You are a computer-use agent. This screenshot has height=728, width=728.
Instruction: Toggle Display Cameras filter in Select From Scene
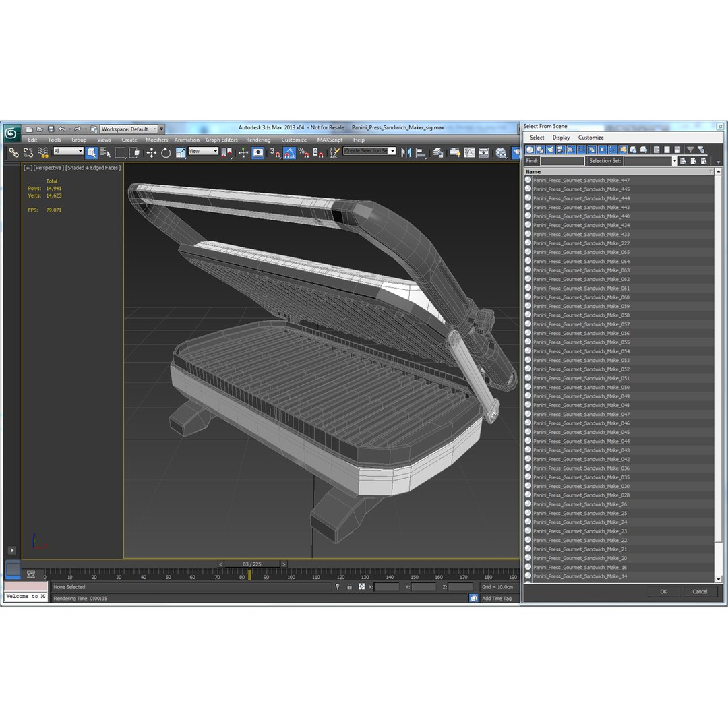point(561,150)
